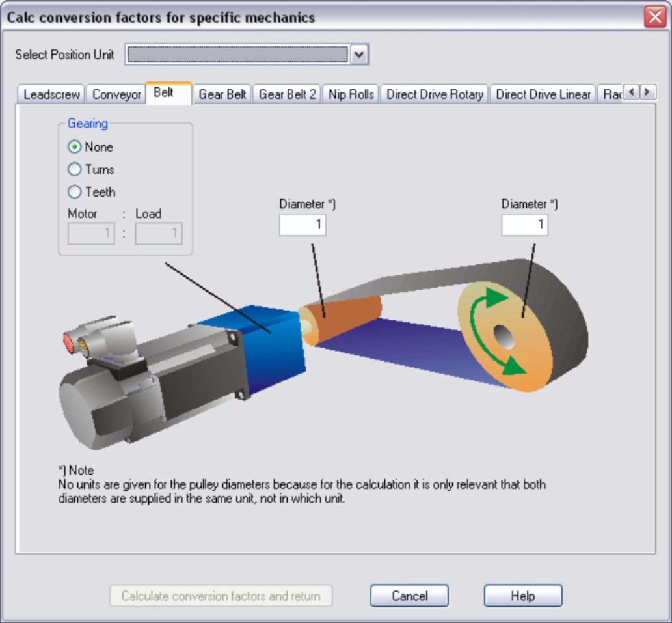Image resolution: width=672 pixels, height=623 pixels.
Task: Choose the Turns gearing option
Action: [x=75, y=169]
